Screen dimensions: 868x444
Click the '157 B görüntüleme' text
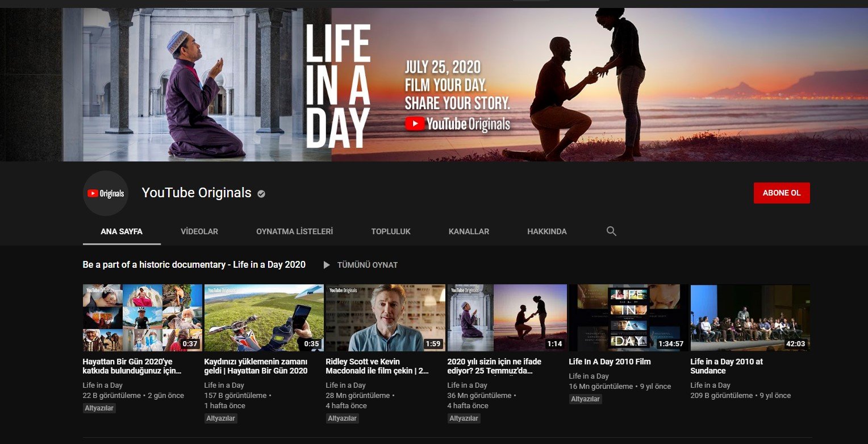[x=235, y=396]
